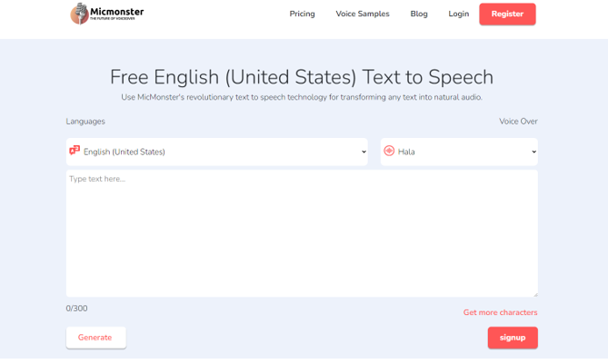Click the signup button
This screenshot has height=364, width=608.
point(513,338)
